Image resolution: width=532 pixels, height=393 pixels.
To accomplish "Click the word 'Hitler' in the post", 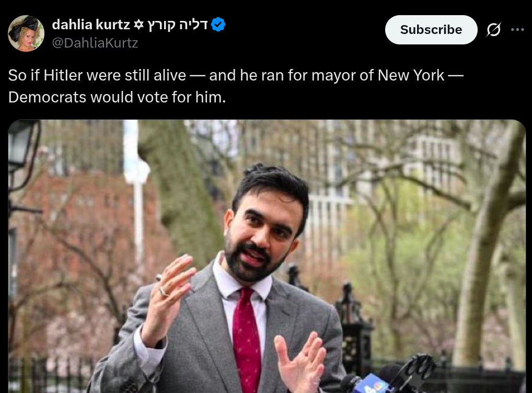I will coord(64,75).
